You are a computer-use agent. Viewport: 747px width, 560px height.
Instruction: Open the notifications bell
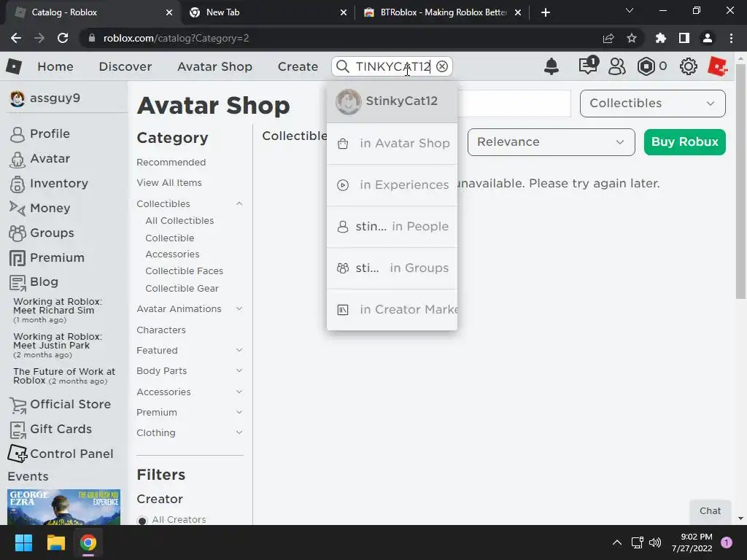coord(551,66)
